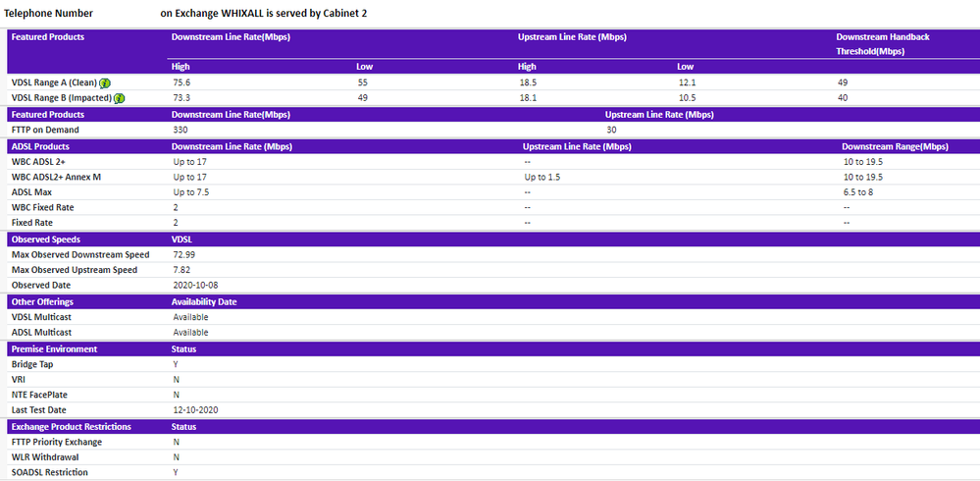Viewport: 980px width, 481px height.
Task: Select the SOADSL Restriction row label
Action: point(49,472)
